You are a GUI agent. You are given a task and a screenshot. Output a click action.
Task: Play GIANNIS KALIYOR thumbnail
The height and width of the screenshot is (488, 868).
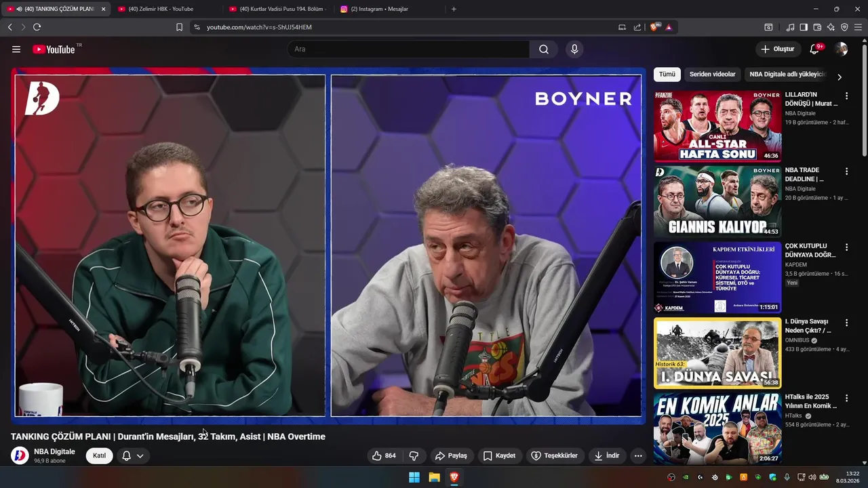coord(717,201)
